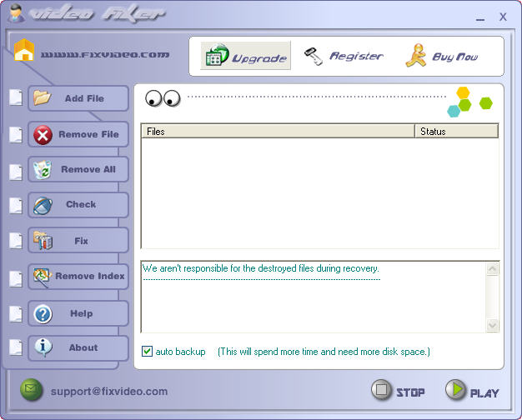Click the Add File folder icon
The width and height of the screenshot is (522, 420).
coord(43,98)
